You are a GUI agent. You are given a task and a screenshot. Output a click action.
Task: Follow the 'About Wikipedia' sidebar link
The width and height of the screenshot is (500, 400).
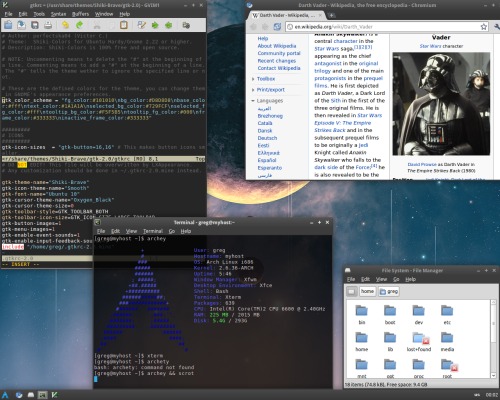click(x=277, y=46)
